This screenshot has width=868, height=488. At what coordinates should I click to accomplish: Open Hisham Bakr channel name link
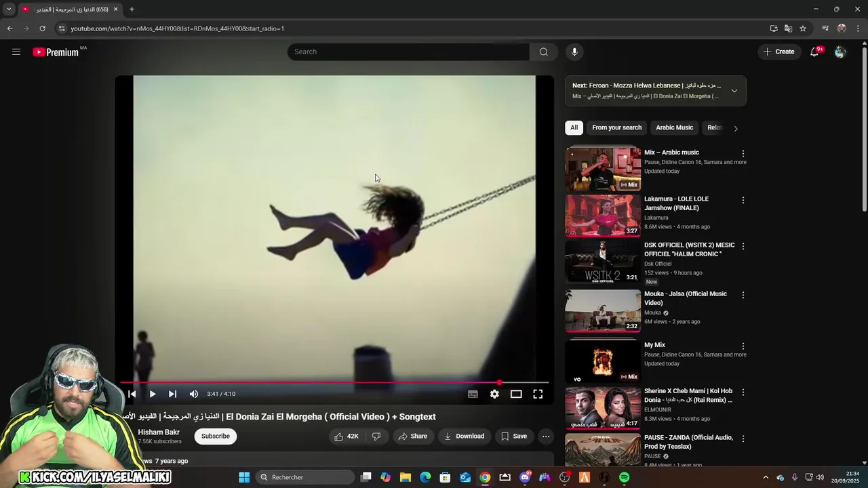pos(159,432)
